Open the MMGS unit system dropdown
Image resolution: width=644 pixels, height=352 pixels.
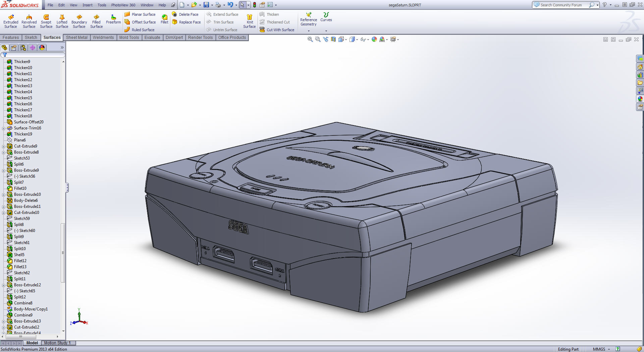point(602,349)
